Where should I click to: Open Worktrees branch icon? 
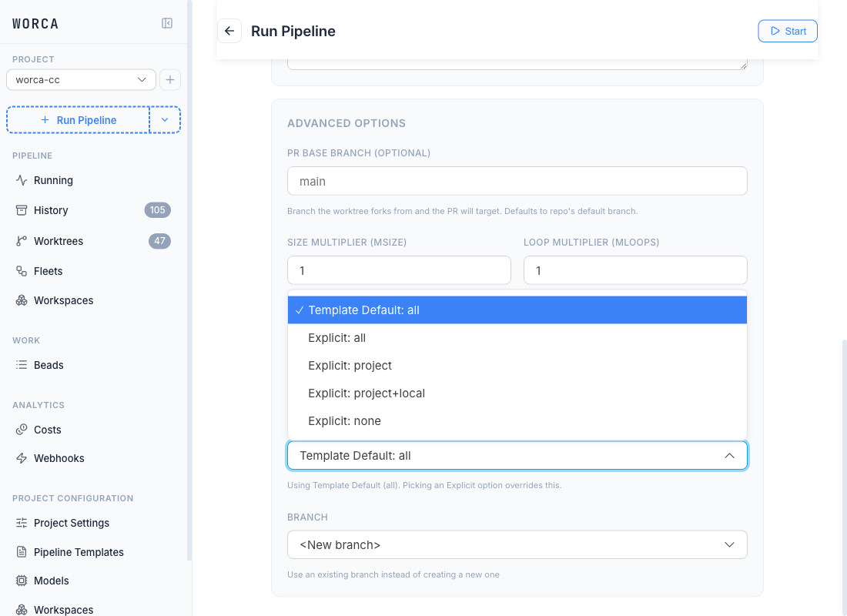(x=22, y=241)
